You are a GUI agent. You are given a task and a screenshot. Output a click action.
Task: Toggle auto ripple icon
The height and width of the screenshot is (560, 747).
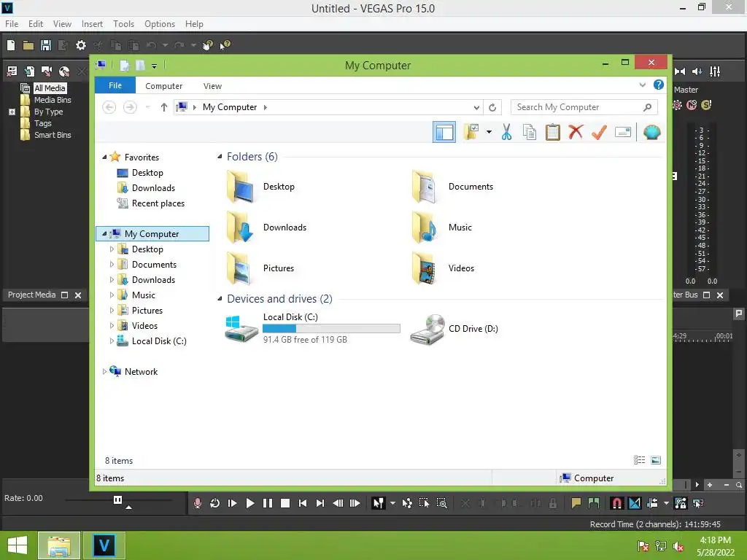click(x=653, y=503)
